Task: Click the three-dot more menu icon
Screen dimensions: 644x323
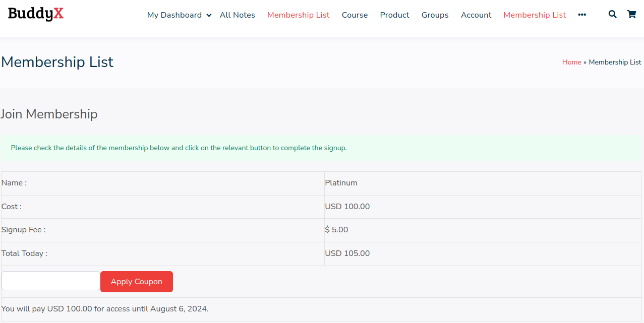Action: click(582, 15)
